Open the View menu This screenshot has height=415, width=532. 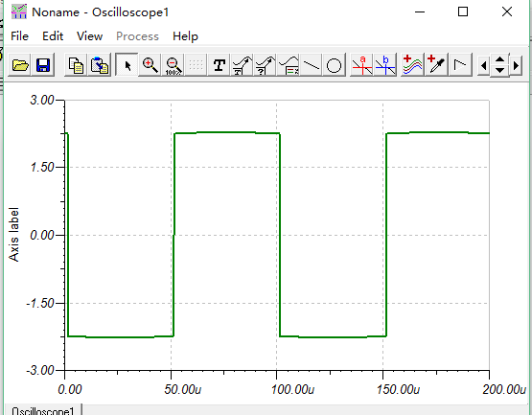point(89,36)
